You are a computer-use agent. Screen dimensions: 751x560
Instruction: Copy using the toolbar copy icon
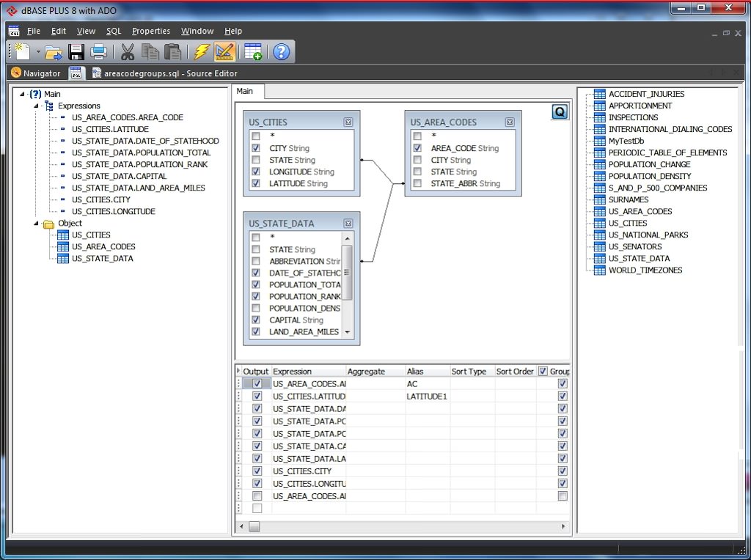coord(150,52)
